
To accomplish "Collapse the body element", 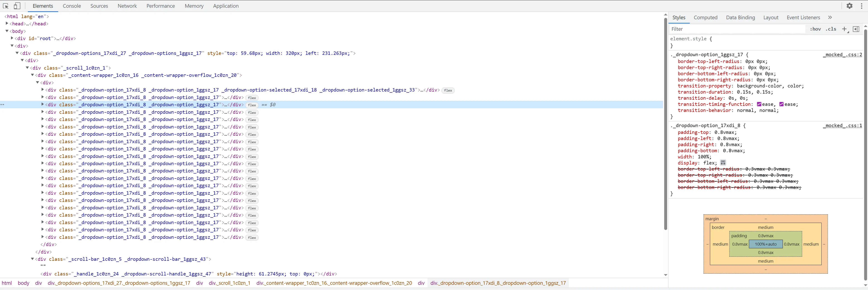I will pyautogui.click(x=7, y=31).
